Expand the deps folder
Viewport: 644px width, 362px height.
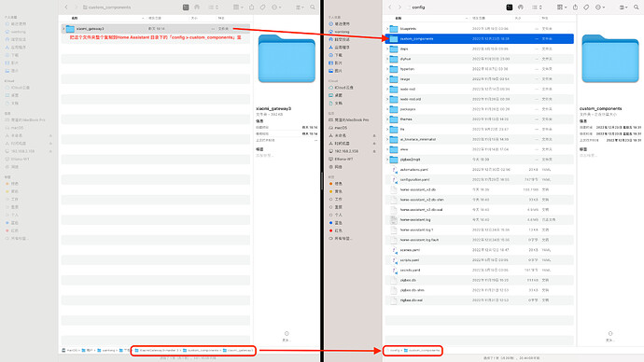point(387,49)
